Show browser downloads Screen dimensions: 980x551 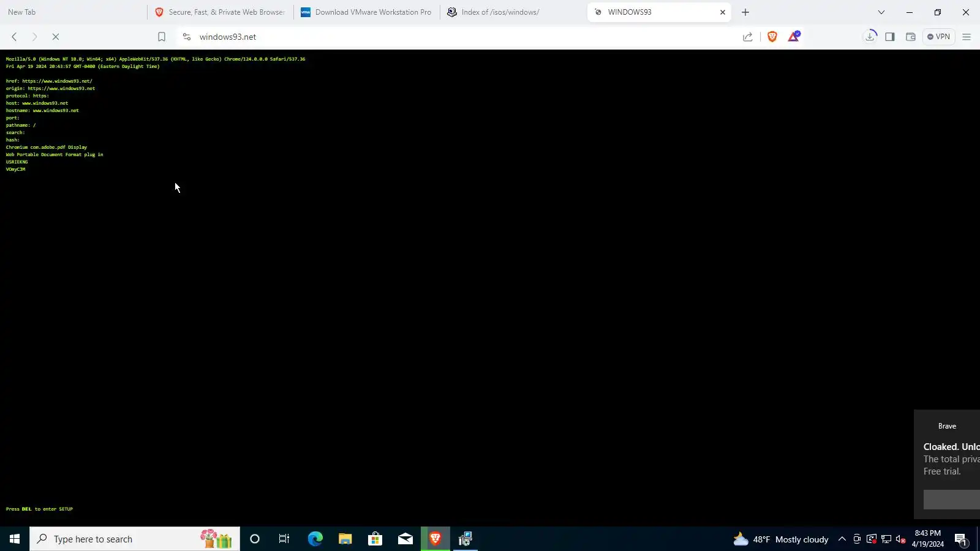870,37
